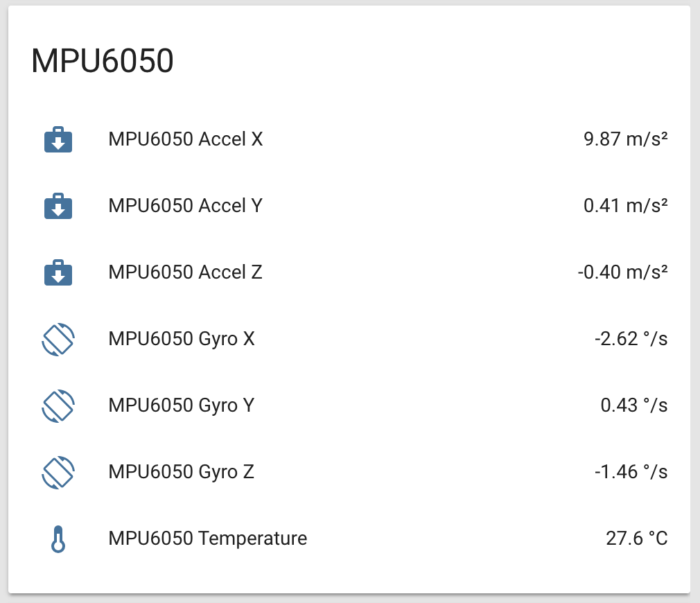Click the MPU6050 card title
Image resolution: width=700 pixels, height=603 pixels.
coord(103,62)
